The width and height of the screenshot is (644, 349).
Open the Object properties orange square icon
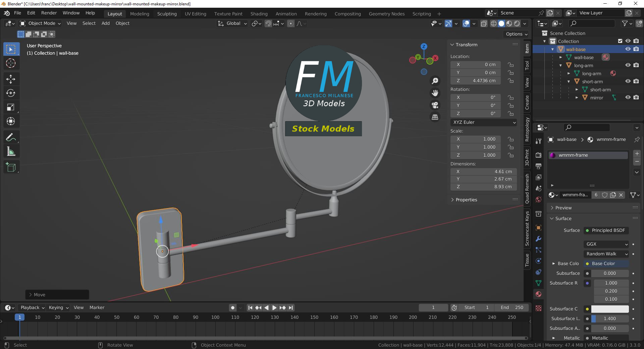point(539,228)
